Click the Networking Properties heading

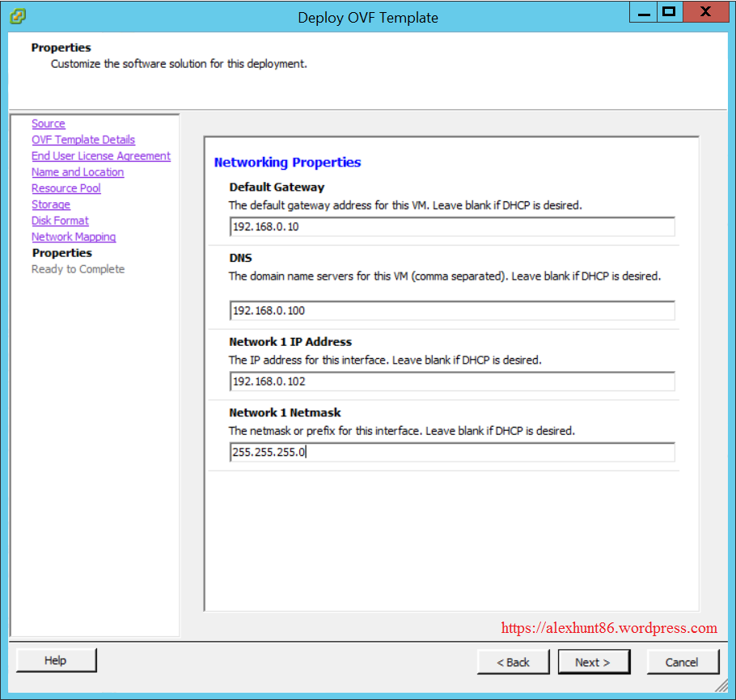(x=287, y=162)
